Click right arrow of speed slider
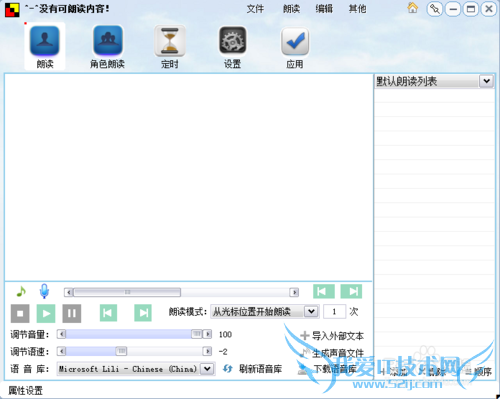 pos(207,351)
